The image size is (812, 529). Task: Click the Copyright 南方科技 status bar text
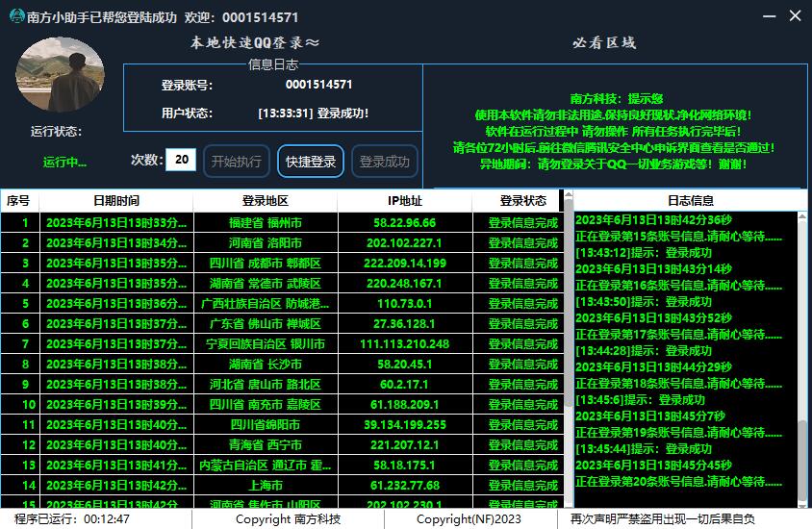pyautogui.click(x=288, y=519)
